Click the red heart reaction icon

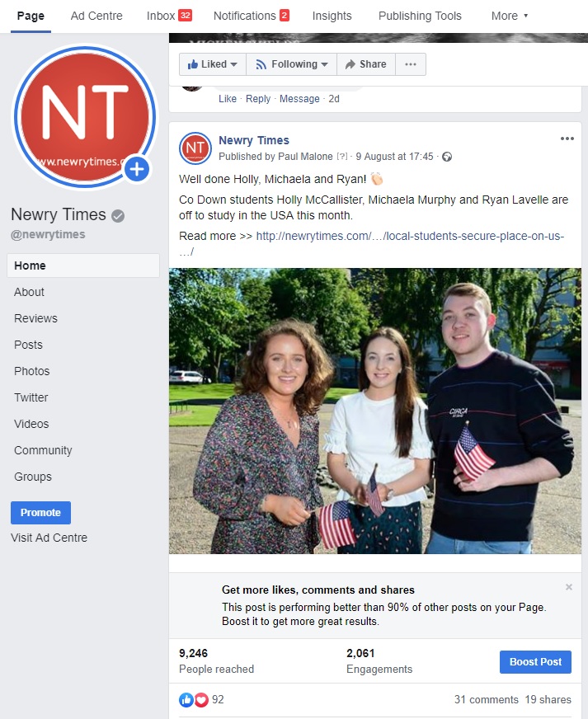[x=201, y=700]
